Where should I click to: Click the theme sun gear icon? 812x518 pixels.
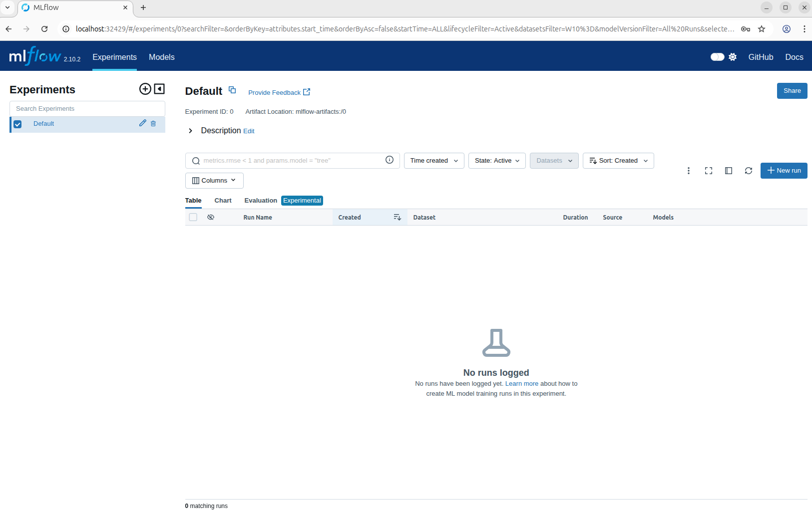pyautogui.click(x=733, y=57)
